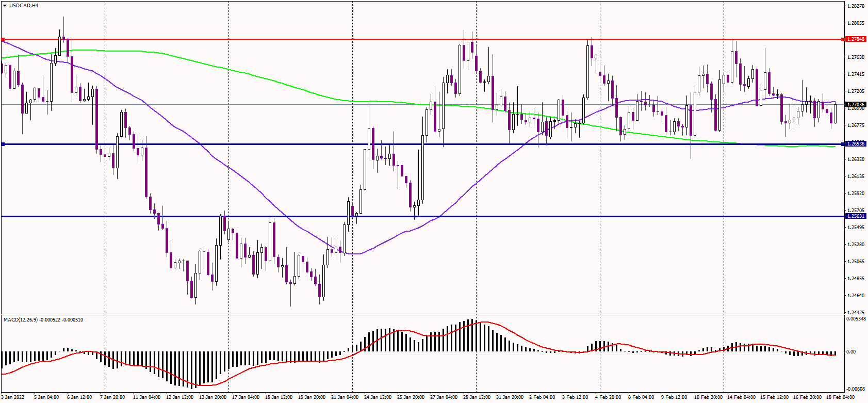Click the 1.26350 value on price scale
Image resolution: width=868 pixels, height=403 pixels.
pyautogui.click(x=856, y=159)
